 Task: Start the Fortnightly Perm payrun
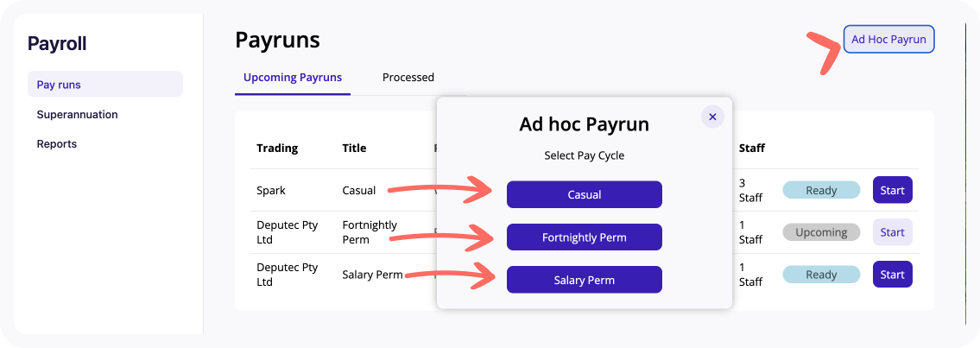(x=893, y=232)
